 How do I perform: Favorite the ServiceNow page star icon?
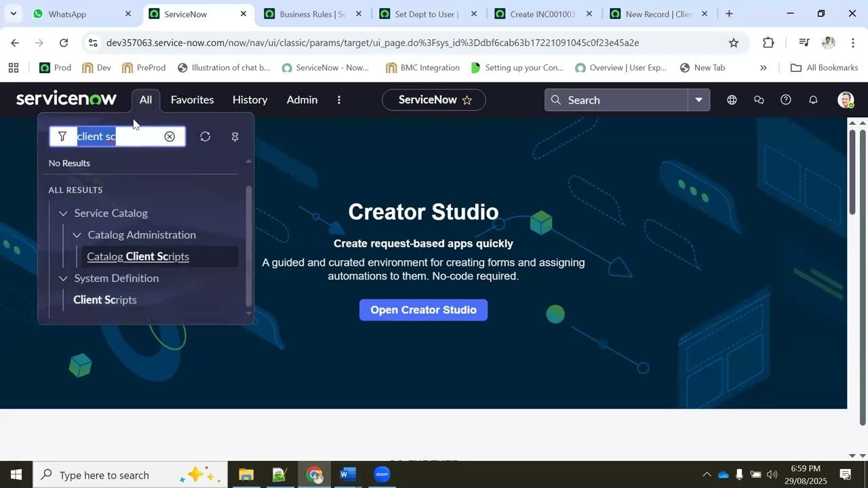(467, 100)
